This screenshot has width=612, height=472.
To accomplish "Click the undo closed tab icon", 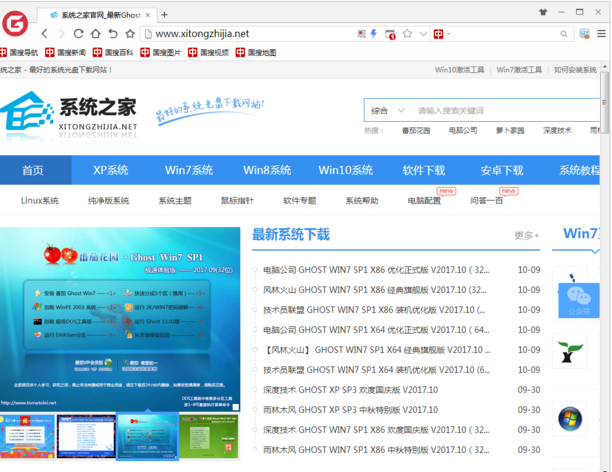I will 113,34.
